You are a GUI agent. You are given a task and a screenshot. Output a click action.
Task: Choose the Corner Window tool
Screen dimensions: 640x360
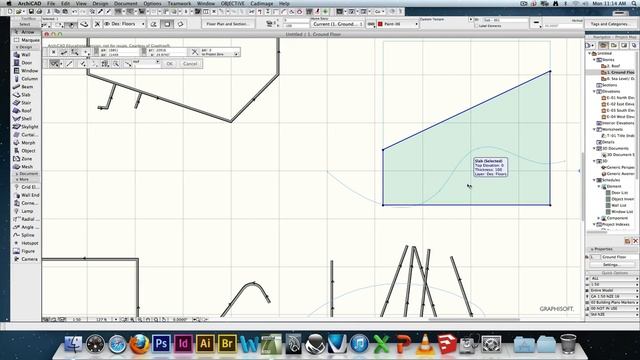pyautogui.click(x=26, y=203)
